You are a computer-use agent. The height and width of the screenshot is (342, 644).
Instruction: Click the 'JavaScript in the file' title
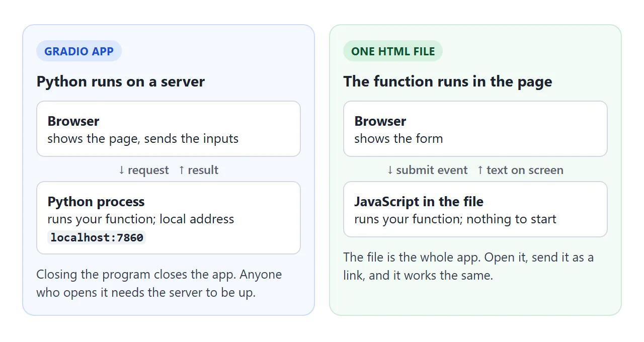click(x=419, y=202)
